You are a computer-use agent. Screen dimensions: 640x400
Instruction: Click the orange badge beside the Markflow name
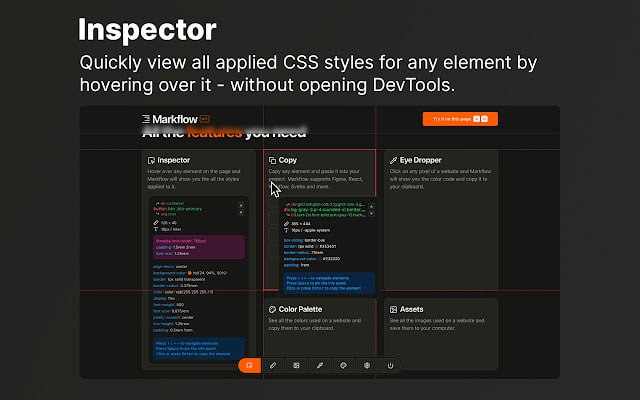coord(205,119)
